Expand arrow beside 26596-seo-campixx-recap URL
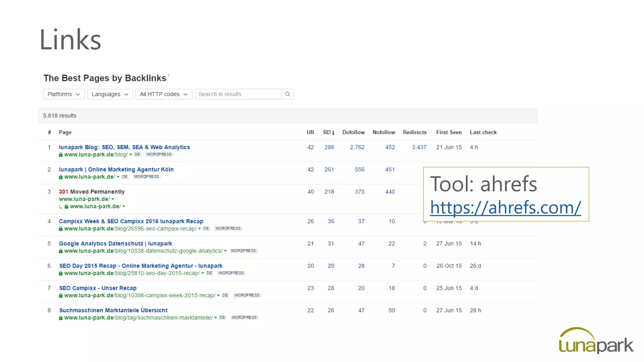 pyautogui.click(x=199, y=229)
